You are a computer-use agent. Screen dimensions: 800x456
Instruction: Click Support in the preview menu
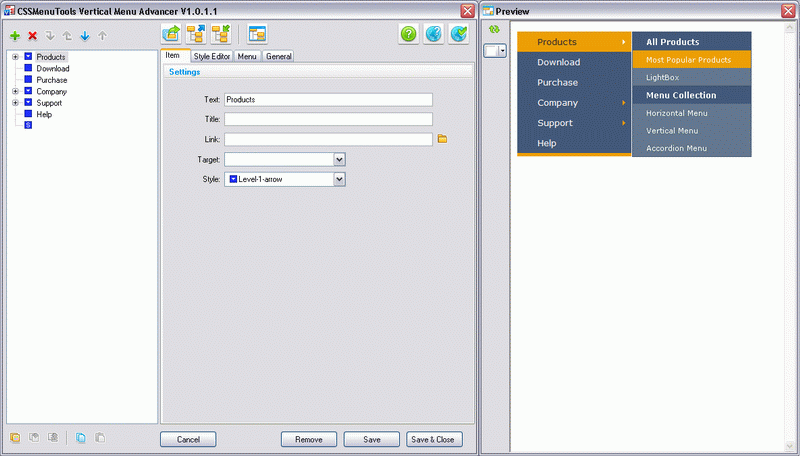[x=574, y=123]
